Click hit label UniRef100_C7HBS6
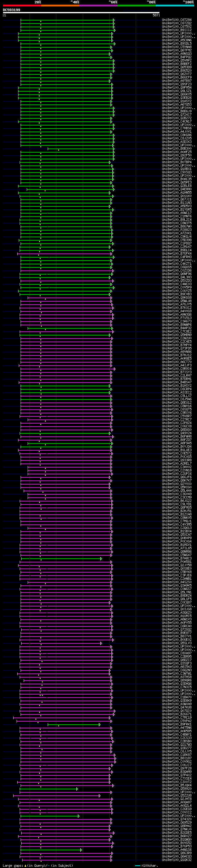The width and height of the screenshot is (197, 868). tap(177, 128)
